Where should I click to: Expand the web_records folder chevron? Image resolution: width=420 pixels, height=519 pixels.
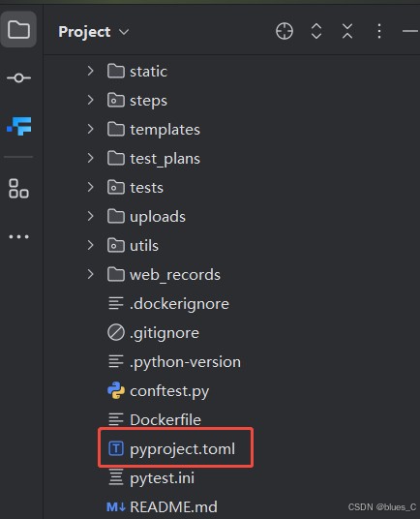[90, 274]
